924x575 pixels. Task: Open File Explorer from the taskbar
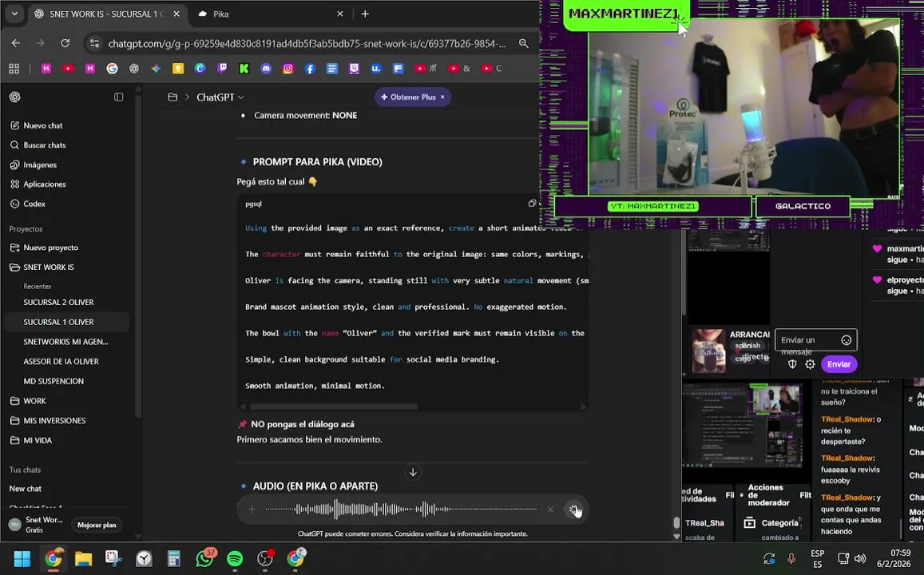point(83,558)
